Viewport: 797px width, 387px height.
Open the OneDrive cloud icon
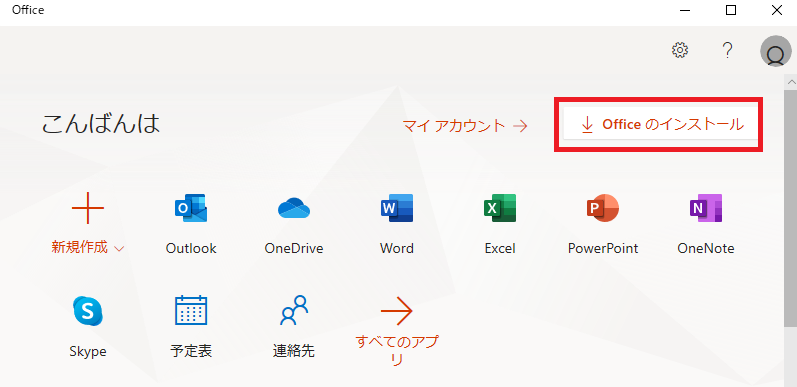point(294,209)
